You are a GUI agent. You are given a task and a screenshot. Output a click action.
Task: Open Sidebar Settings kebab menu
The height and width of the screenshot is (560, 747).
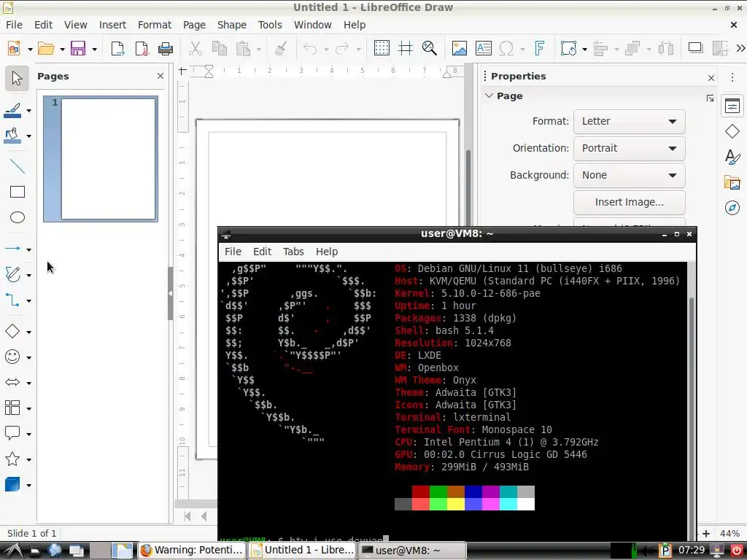[732, 77]
